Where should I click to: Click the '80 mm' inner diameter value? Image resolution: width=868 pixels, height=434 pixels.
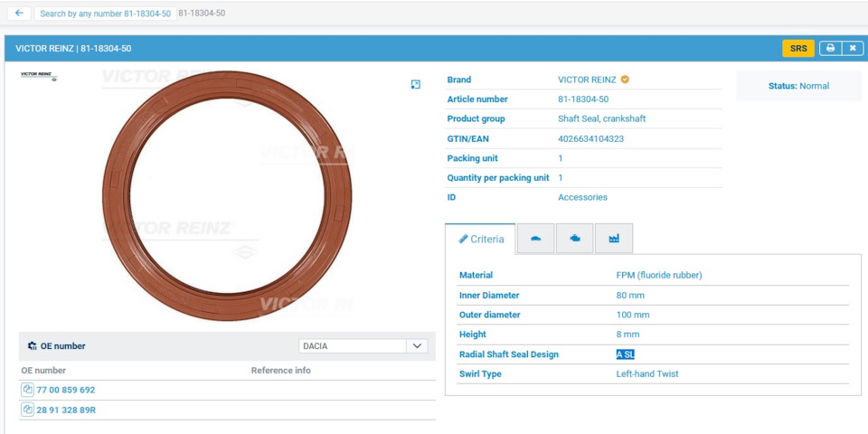[x=630, y=295]
